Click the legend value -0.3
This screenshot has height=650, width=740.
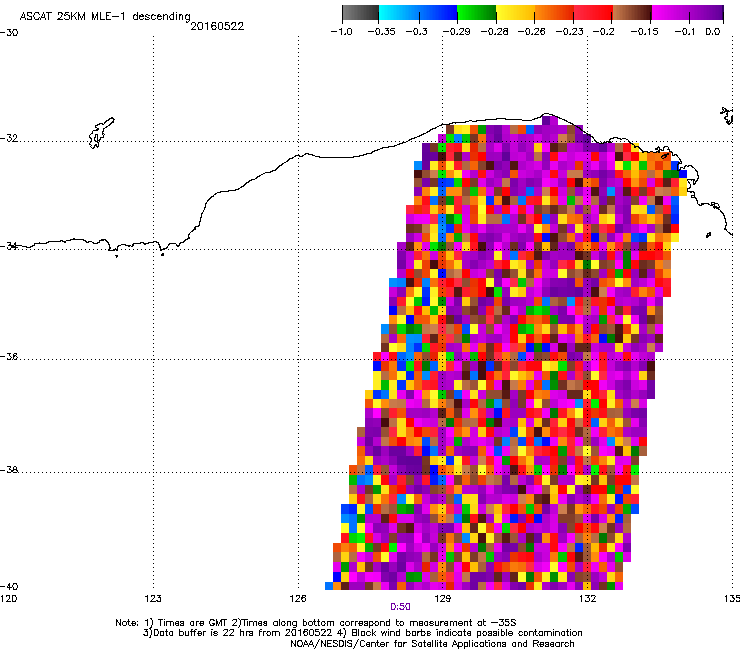tap(417, 32)
